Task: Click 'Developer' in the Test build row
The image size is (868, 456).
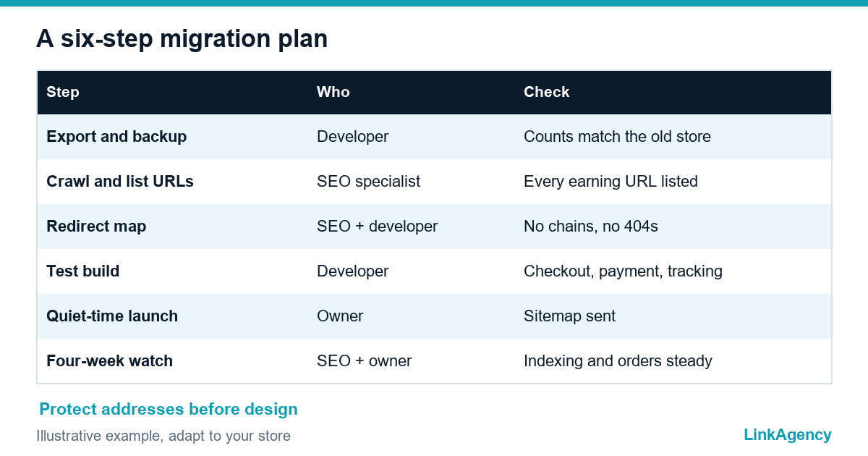Action: 353,271
